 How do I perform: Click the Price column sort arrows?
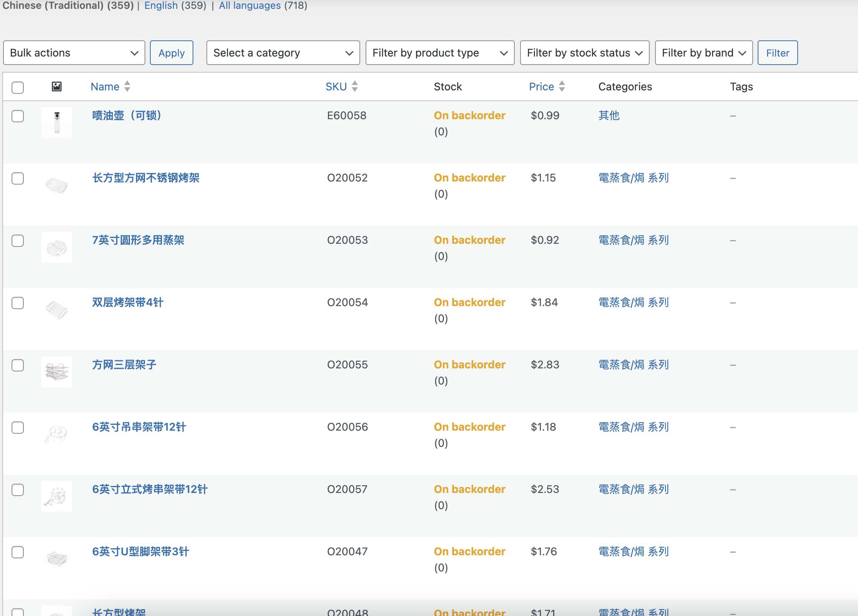point(562,87)
